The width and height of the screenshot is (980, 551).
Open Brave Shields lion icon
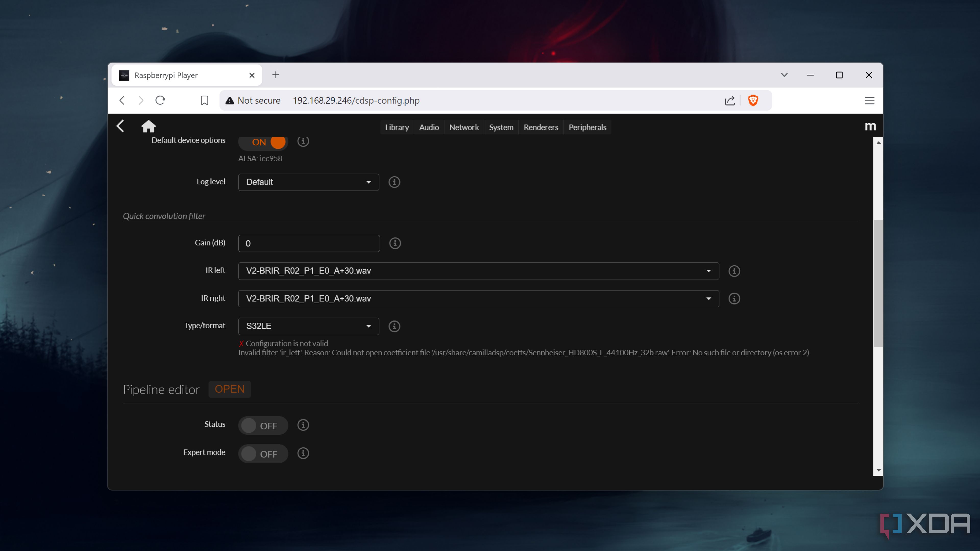point(753,101)
